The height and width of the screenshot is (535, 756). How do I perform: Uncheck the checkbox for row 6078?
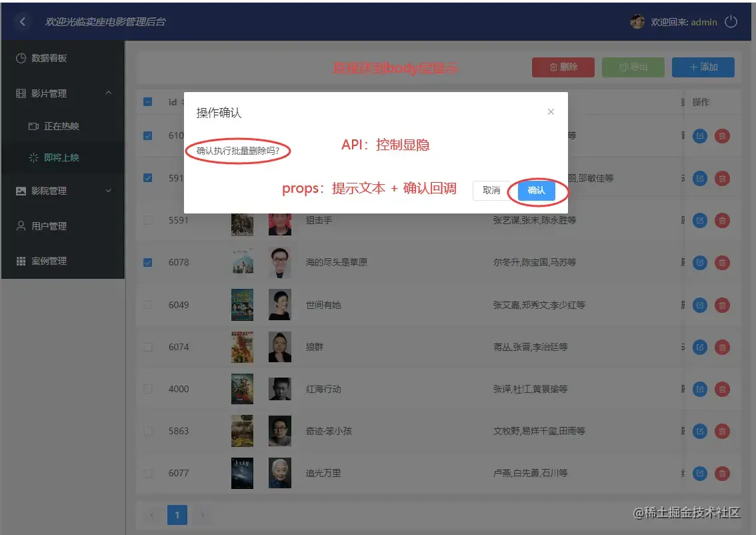pos(147,262)
